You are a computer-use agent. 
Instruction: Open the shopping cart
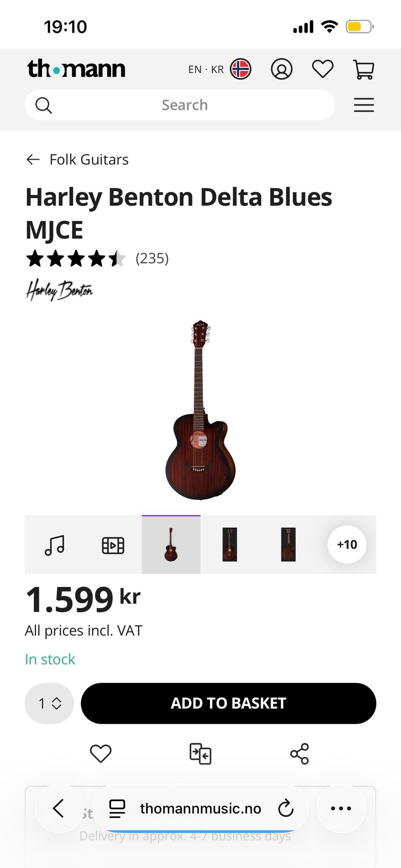point(363,69)
